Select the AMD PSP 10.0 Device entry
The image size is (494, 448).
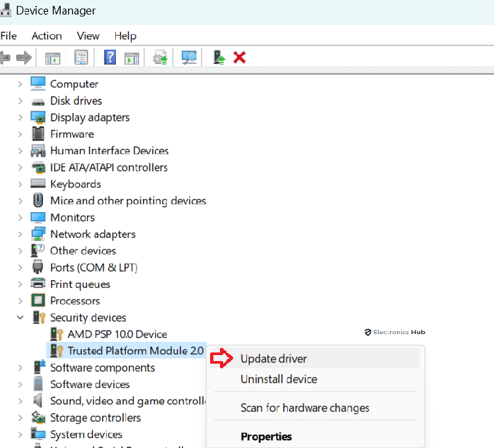point(117,334)
